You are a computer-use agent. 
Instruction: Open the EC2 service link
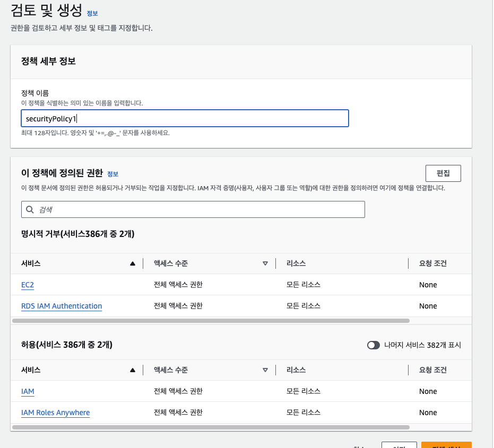[x=28, y=285]
